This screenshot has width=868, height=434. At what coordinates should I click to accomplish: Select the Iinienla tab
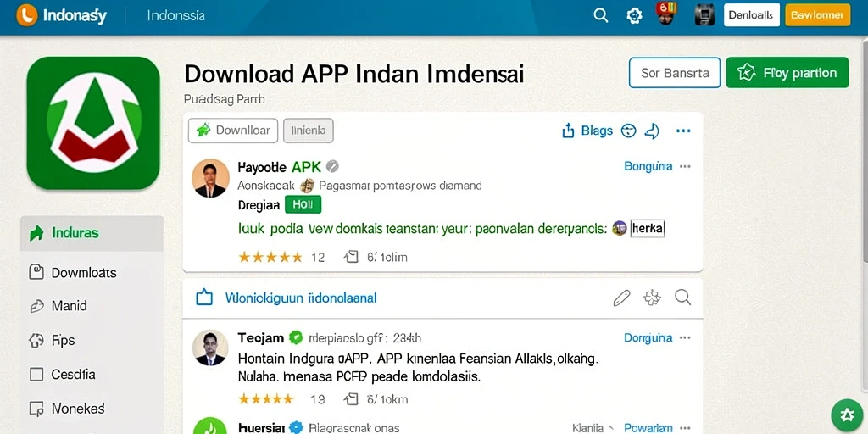click(309, 131)
